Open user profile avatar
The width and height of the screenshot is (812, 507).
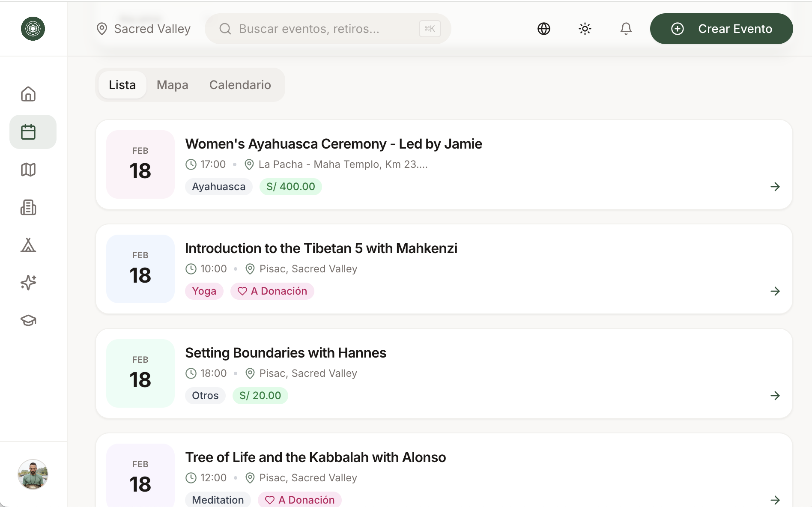point(33,474)
